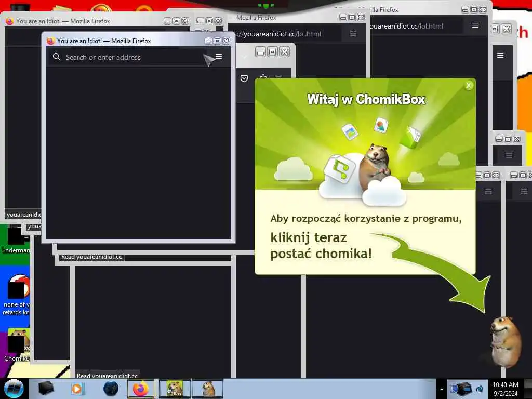This screenshot has width=532, height=399.
Task: Click the 'ouareanidiot.cc/lol.html' URL in the top-right window
Action: [x=406, y=26]
